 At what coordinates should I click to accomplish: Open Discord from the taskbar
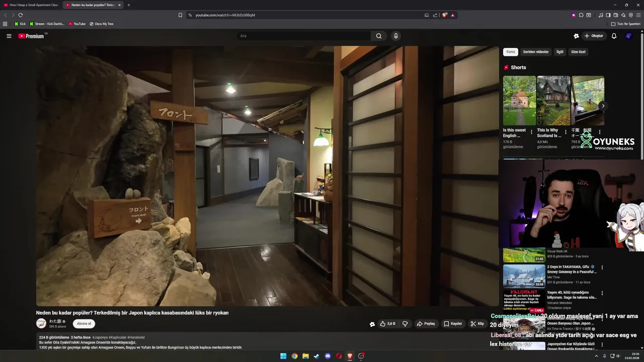[328, 356]
